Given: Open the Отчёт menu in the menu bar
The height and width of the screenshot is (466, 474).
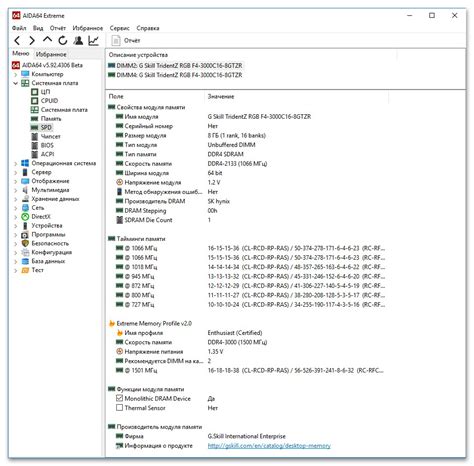Looking at the screenshot, I should (58, 28).
